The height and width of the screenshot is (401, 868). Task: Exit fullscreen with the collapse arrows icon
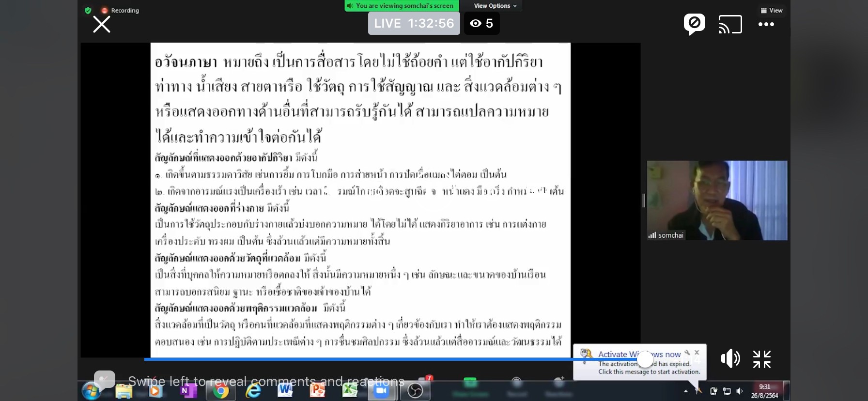pyautogui.click(x=761, y=359)
